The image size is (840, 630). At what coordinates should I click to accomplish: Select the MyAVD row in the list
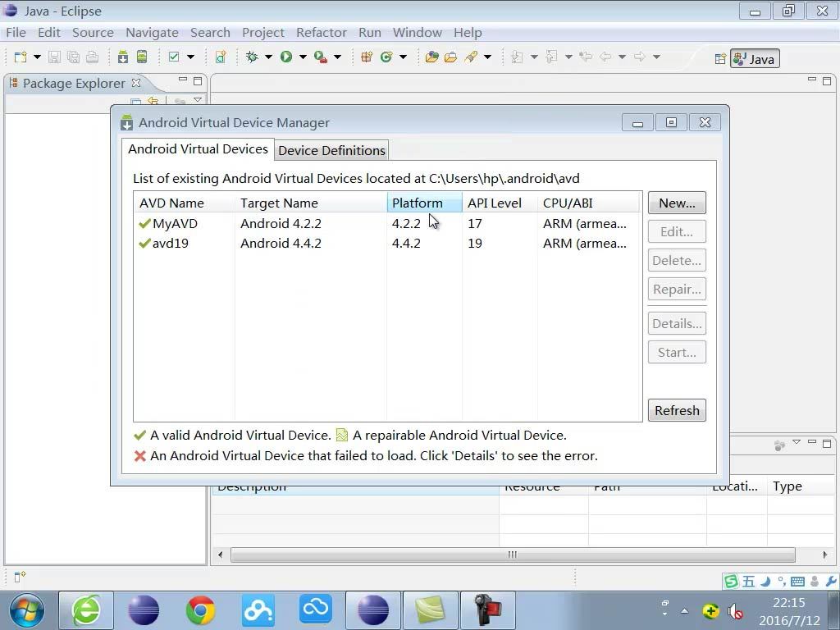tap(387, 223)
